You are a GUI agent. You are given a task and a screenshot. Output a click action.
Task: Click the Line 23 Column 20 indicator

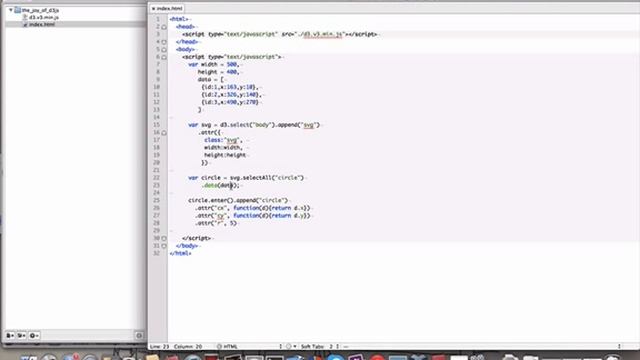[x=176, y=347]
